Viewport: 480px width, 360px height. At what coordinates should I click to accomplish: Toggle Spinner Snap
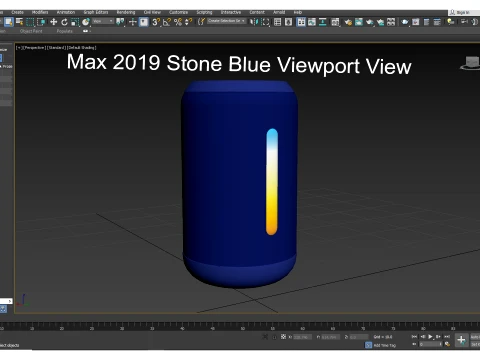(x=188, y=22)
